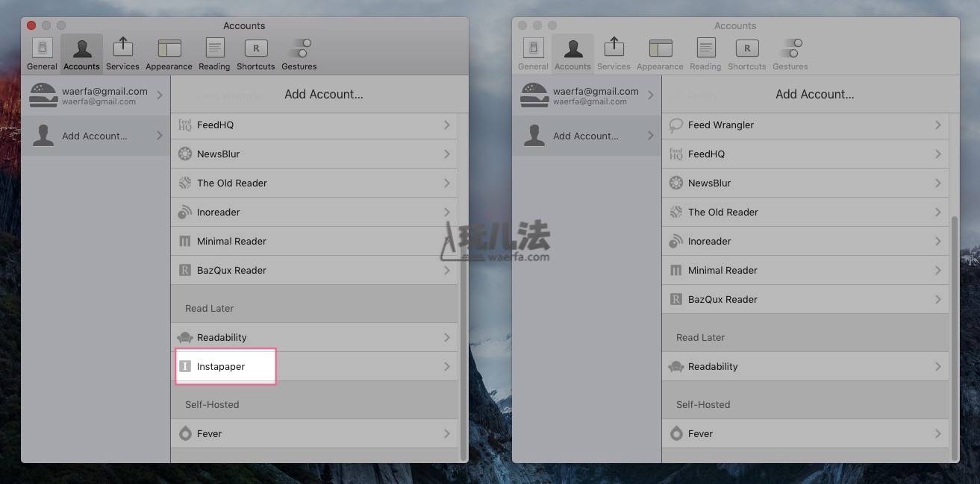Click Minimal Reader icon in left window
This screenshot has height=484, width=980.
point(185,242)
